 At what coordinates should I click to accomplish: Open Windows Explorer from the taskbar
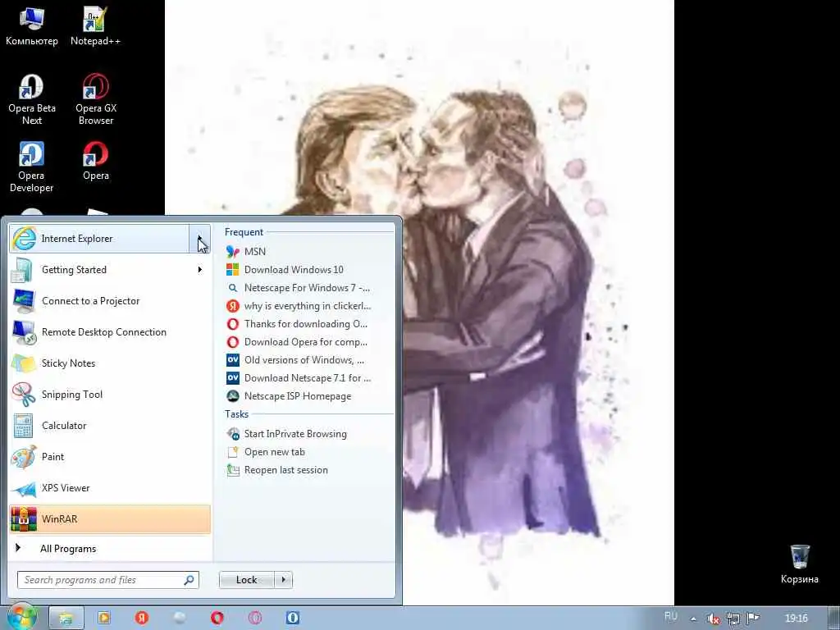pyautogui.click(x=66, y=619)
